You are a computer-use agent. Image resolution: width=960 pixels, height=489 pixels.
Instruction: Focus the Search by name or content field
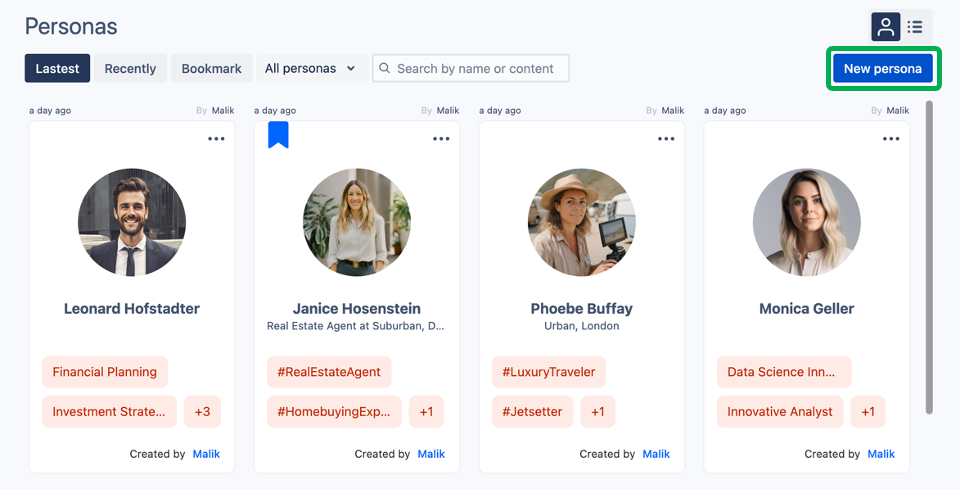pos(471,69)
